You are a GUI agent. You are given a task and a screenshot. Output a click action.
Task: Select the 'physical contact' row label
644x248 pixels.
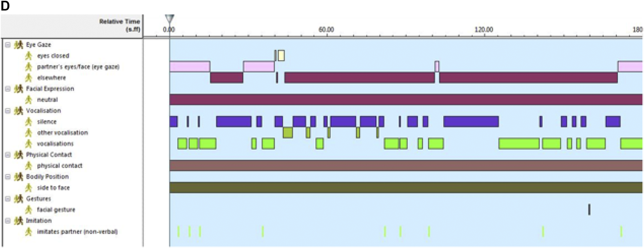[x=60, y=166]
